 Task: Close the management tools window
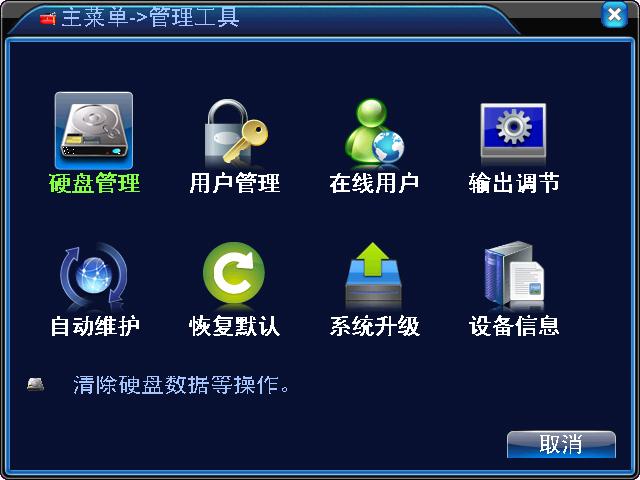point(614,16)
